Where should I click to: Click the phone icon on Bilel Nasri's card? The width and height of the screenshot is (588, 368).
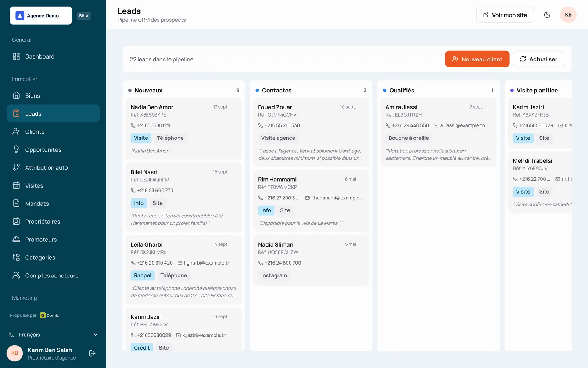point(133,191)
